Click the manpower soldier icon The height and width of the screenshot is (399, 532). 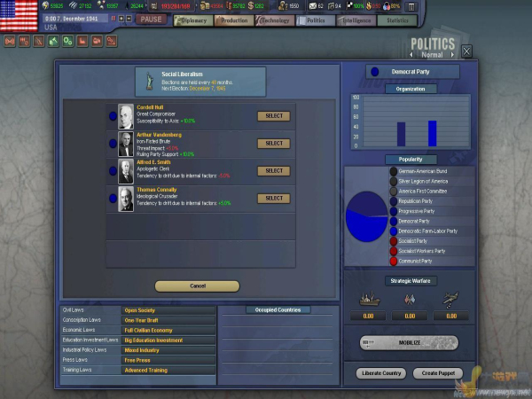[x=283, y=6]
